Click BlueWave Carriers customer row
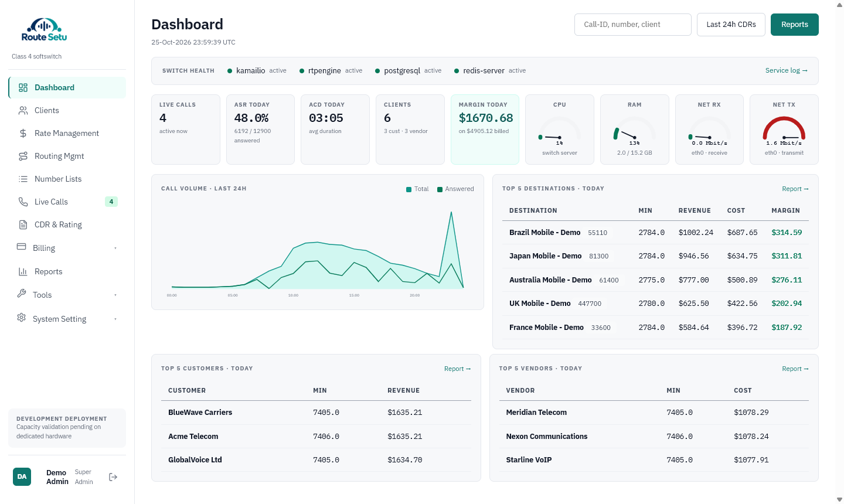This screenshot has width=844, height=504. pos(316,413)
